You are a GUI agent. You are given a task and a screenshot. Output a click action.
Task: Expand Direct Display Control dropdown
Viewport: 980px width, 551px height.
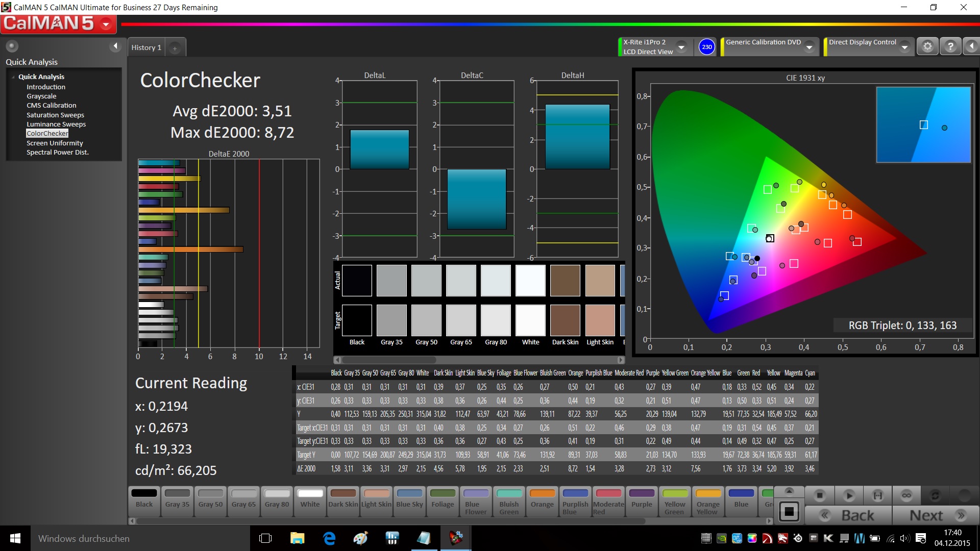[904, 47]
